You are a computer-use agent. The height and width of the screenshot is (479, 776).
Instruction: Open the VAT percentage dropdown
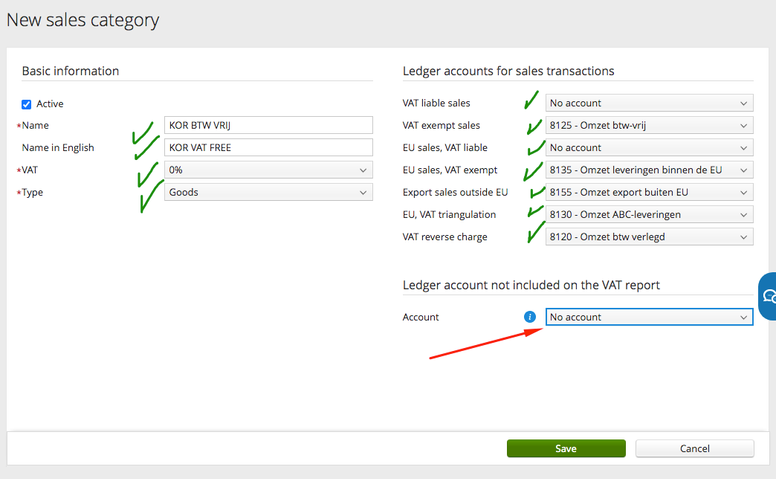268,170
